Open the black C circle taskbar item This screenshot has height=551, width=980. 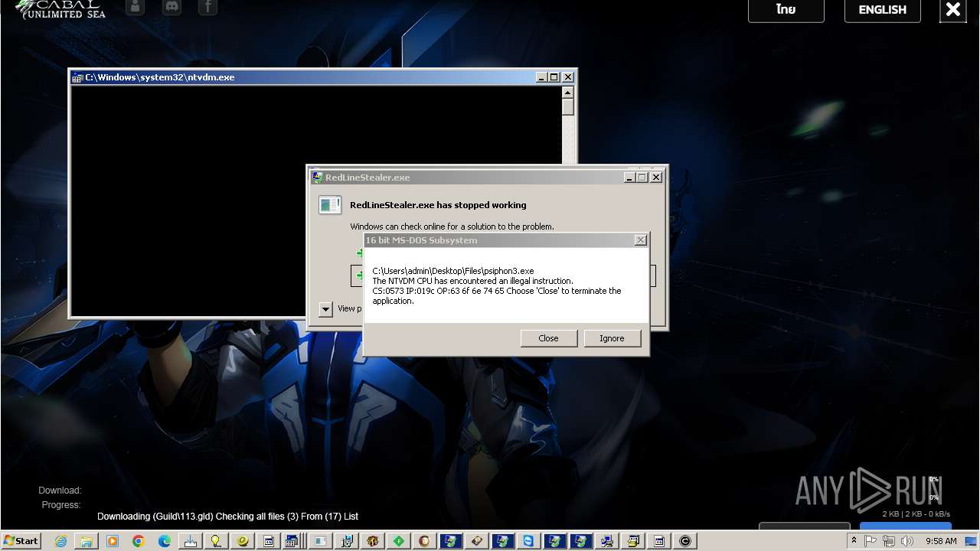click(684, 541)
